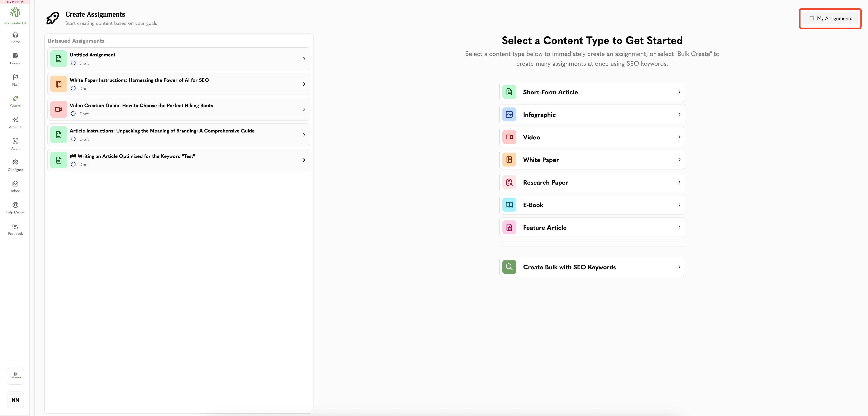This screenshot has height=416, width=868.
Task: Choose the Infographic content type
Action: pos(592,115)
